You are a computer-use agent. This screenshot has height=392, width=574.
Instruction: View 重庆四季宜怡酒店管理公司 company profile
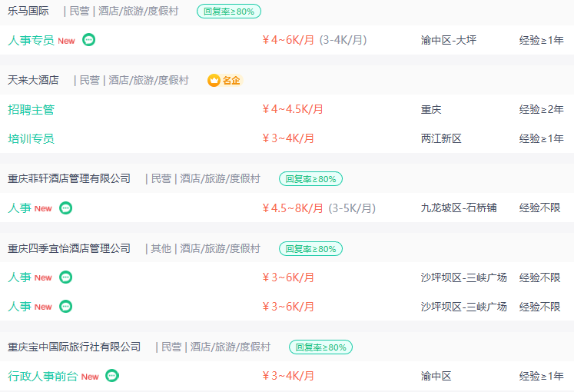pyautogui.click(x=69, y=248)
